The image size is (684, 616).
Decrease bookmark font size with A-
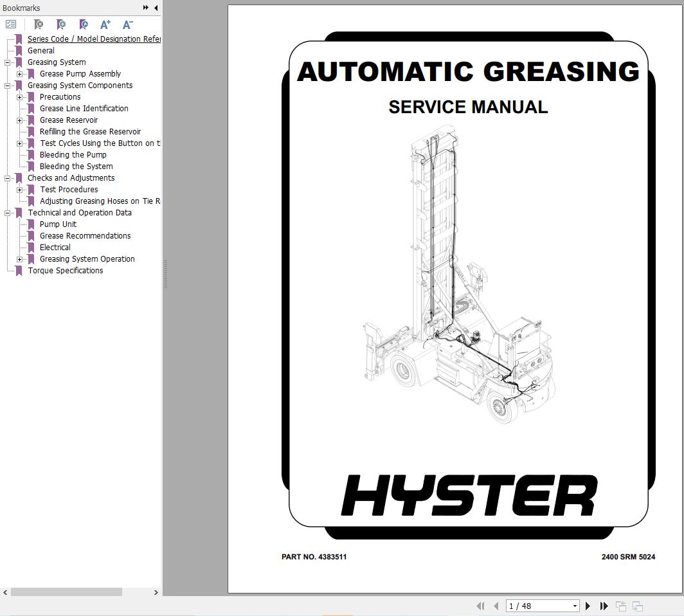127,24
